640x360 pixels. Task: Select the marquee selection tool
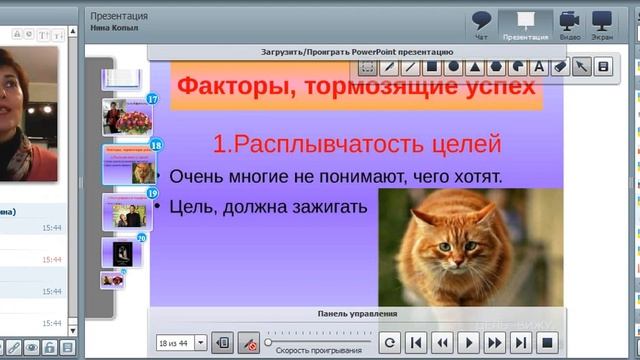[367, 67]
